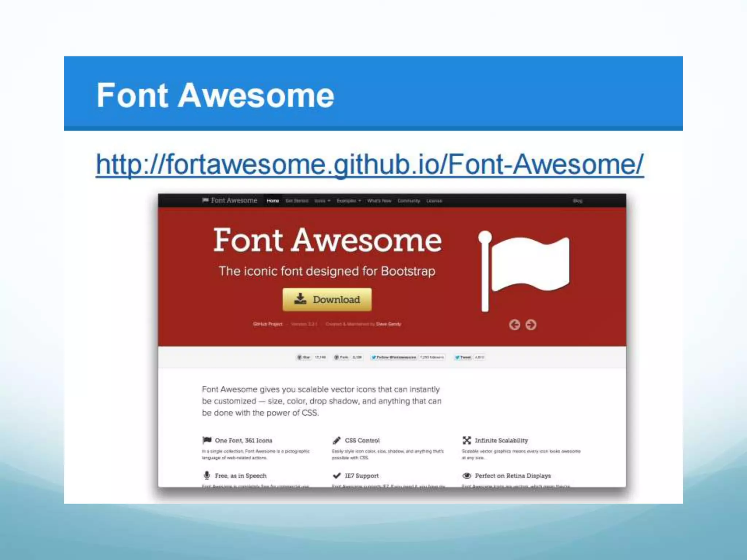Click the microphone icon beside Free, as in Speech
Viewport: 747px width, 560px height.
tap(207, 475)
